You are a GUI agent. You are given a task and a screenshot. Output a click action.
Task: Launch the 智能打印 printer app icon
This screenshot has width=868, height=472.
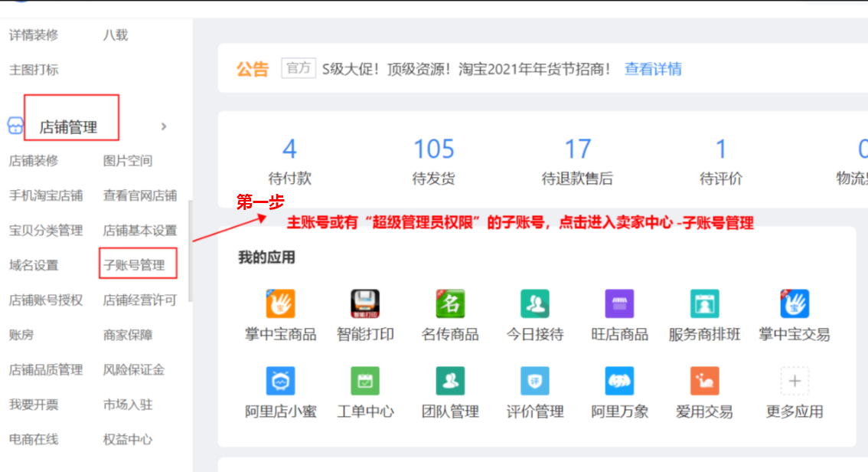coord(365,304)
